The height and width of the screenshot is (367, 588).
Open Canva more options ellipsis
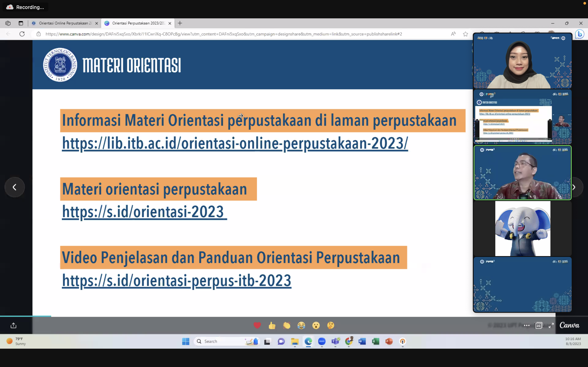(x=527, y=325)
